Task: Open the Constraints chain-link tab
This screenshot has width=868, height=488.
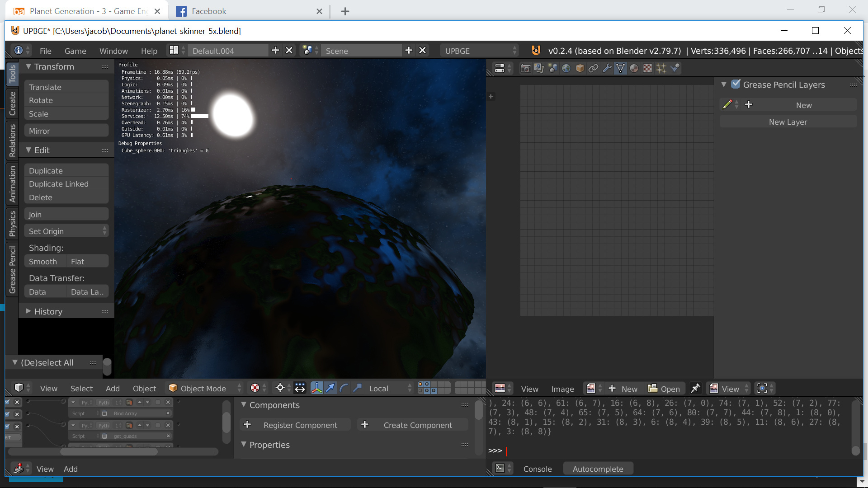Action: [x=593, y=68]
